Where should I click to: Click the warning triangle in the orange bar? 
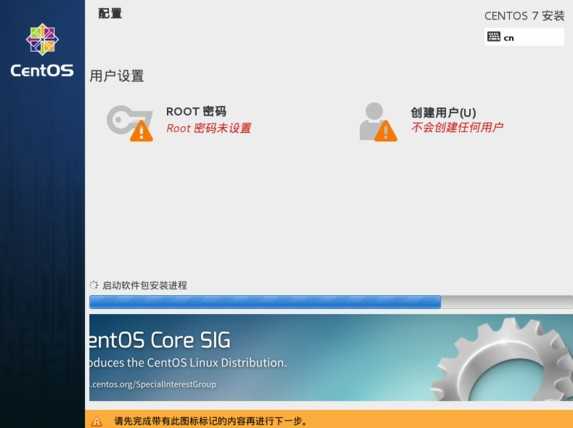pyautogui.click(x=97, y=421)
